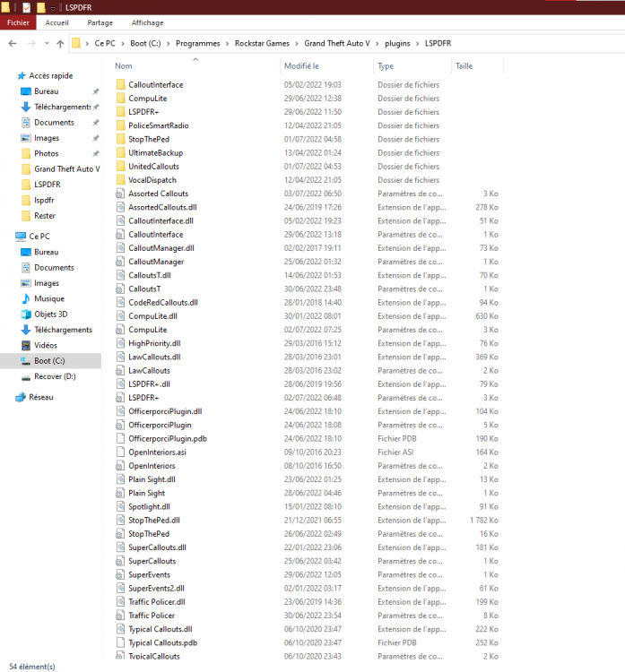Viewport: 625px width, 672px height.
Task: Sort by the Nom column header
Action: 123,66
